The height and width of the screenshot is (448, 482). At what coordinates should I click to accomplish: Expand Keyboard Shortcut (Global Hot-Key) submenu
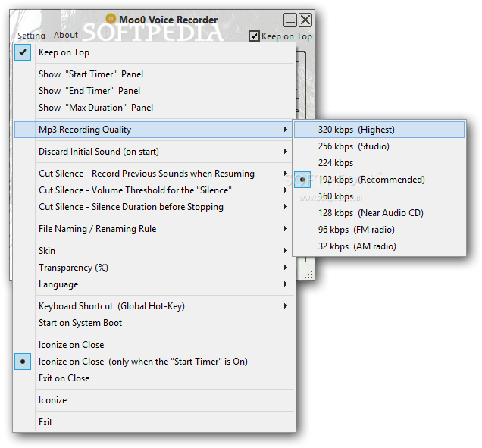click(x=155, y=306)
